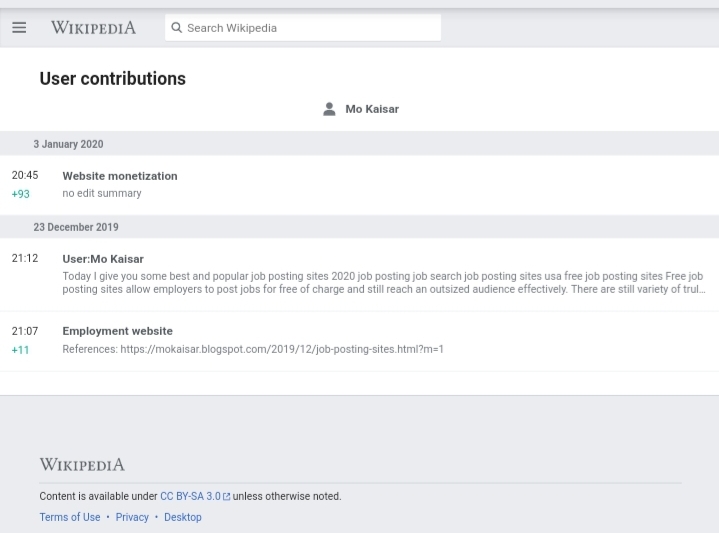
Task: Click the external link icon after CC BY-SA 3.0
Action: 227,497
